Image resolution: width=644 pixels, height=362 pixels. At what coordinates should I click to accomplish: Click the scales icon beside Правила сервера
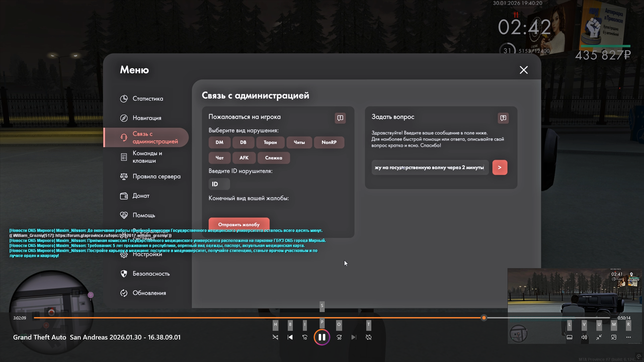click(x=124, y=176)
